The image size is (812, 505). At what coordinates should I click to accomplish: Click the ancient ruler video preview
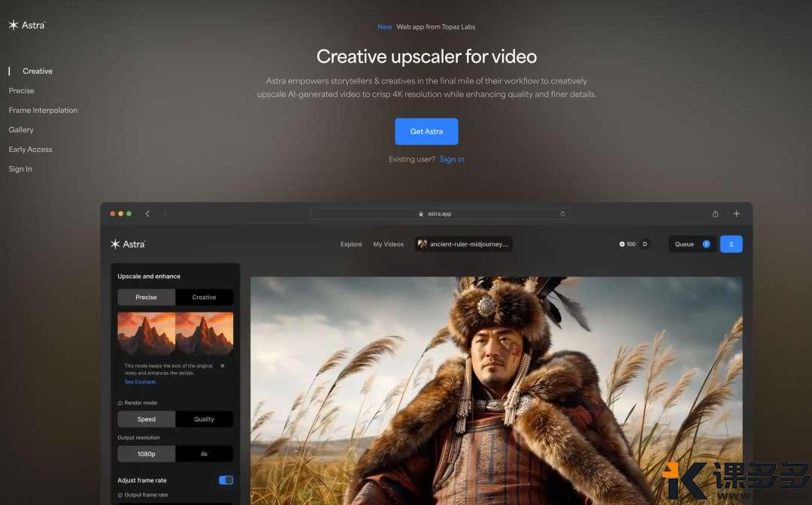(496, 391)
